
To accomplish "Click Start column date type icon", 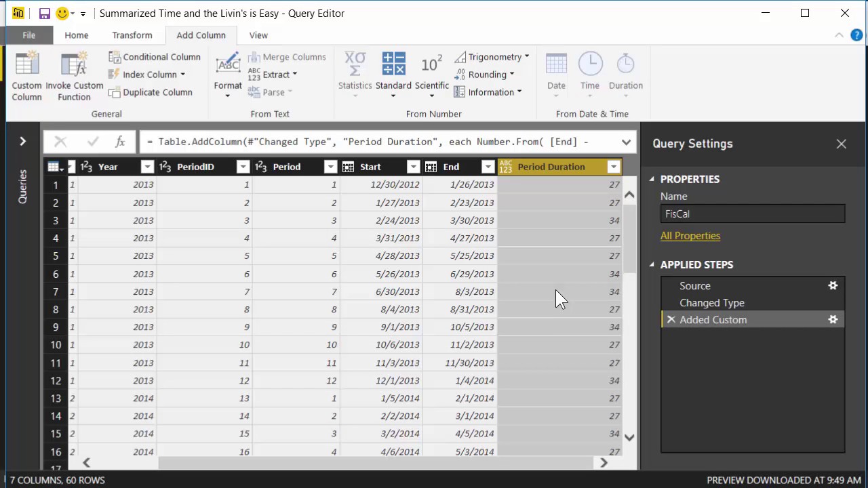I will (349, 167).
